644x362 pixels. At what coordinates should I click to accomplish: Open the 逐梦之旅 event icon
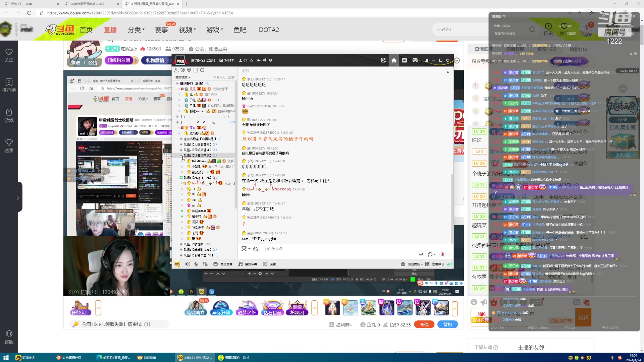coord(247,308)
